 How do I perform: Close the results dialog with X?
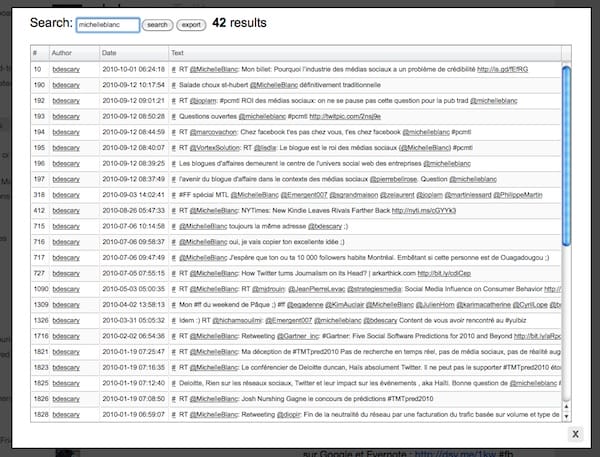[x=574, y=434]
